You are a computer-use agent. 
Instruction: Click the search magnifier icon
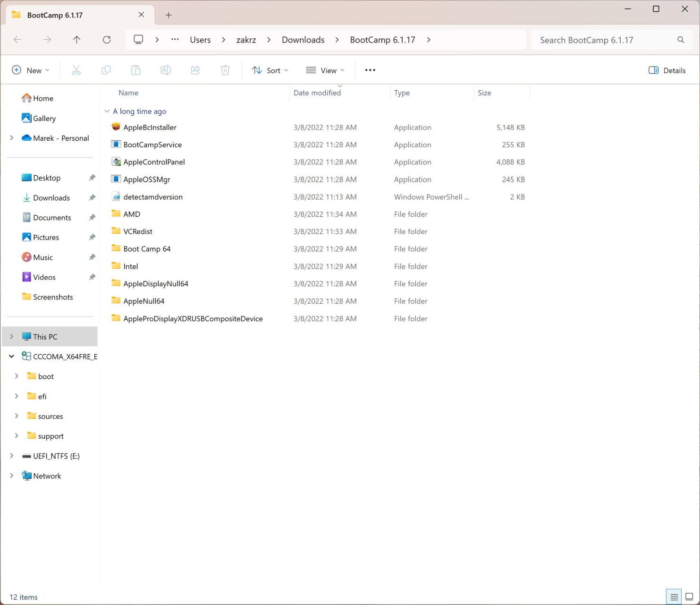pyautogui.click(x=681, y=40)
